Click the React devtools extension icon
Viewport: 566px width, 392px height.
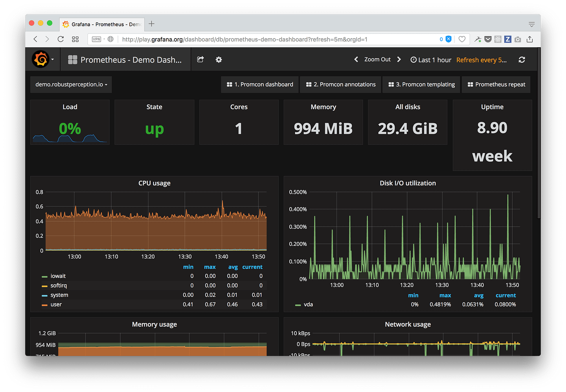[x=498, y=39]
